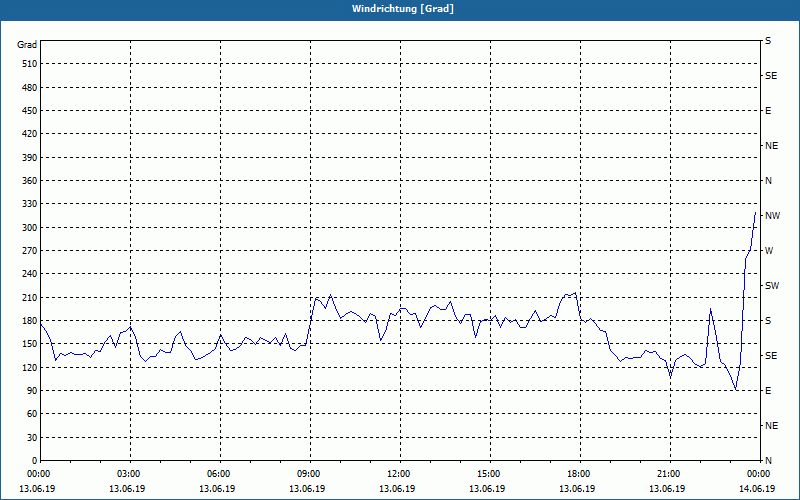Select the W compass label on the right axis
Screen dimensions: 800x500
tap(769, 251)
